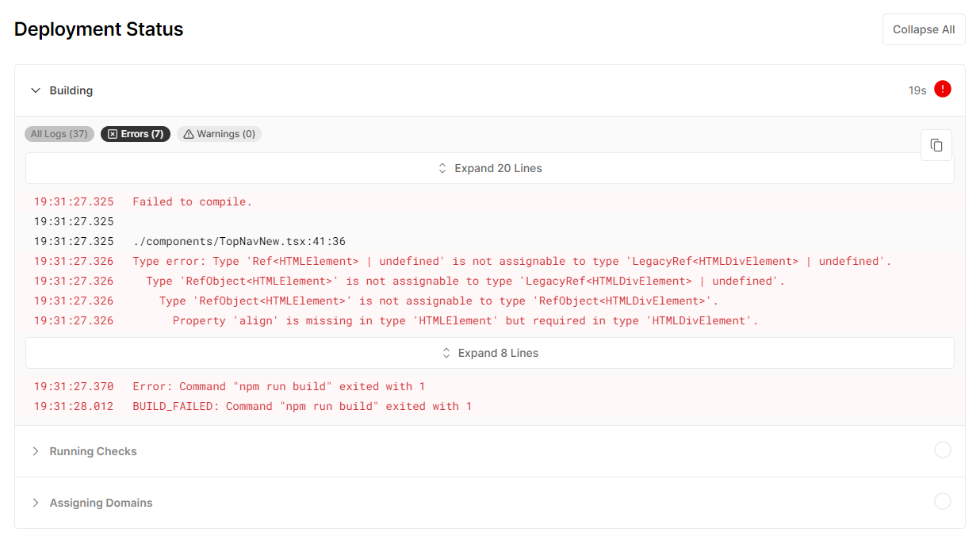Screen dimensions: 980x544
Task: Collapse the Building section chevron
Action: (x=35, y=90)
